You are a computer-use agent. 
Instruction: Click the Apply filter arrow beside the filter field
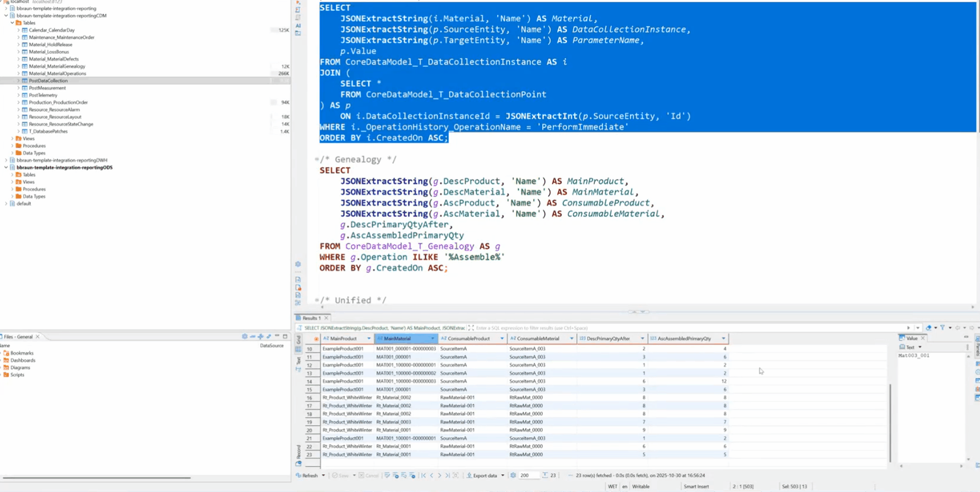click(x=908, y=328)
